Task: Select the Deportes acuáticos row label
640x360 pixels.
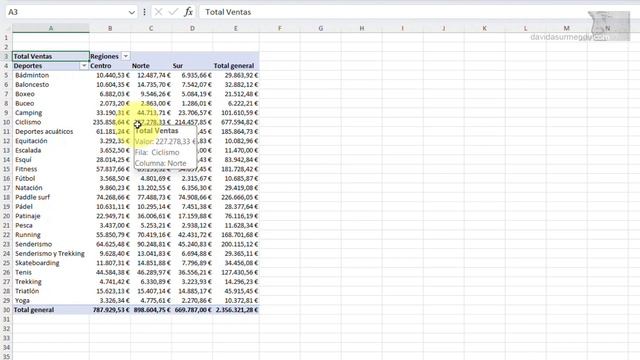Action: 44,131
